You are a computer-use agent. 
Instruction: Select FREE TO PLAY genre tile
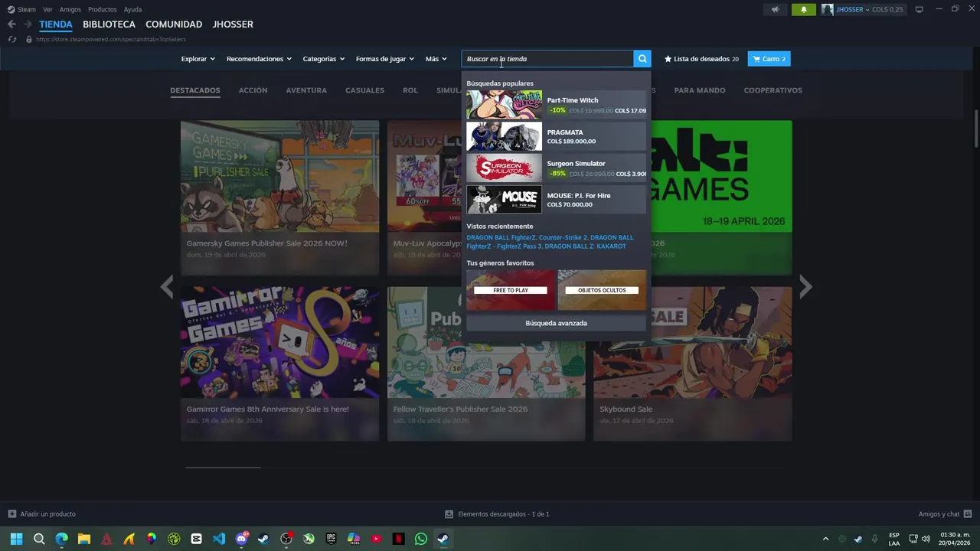point(511,290)
